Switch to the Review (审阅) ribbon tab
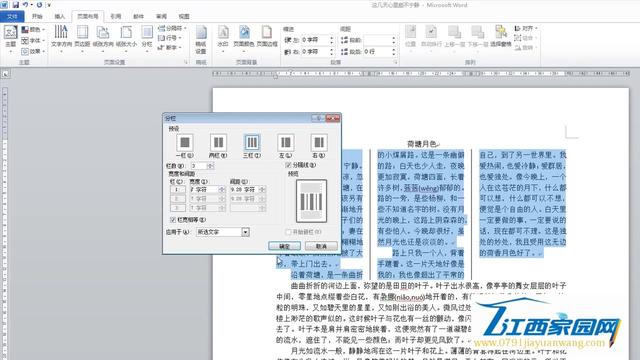This screenshot has height=360, width=640. [x=161, y=16]
